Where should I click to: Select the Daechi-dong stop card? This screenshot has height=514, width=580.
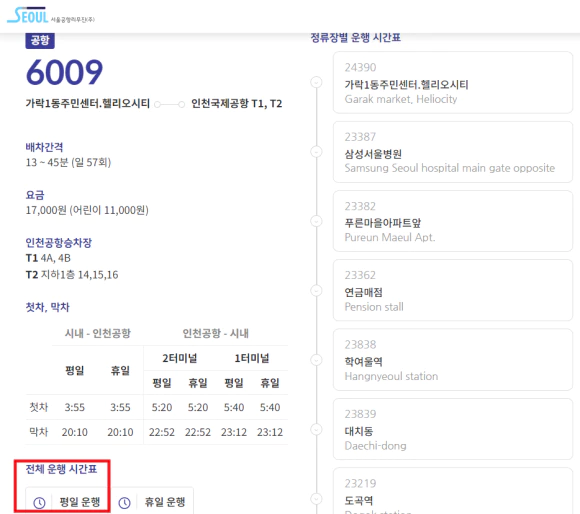pyautogui.click(x=453, y=429)
